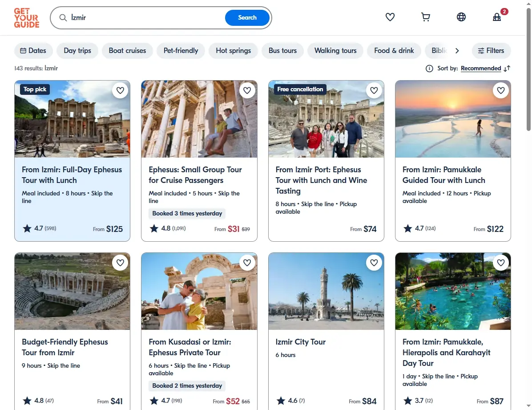Open Izmir City Tour title
Image resolution: width=532 pixels, height=410 pixels.
pyautogui.click(x=301, y=342)
